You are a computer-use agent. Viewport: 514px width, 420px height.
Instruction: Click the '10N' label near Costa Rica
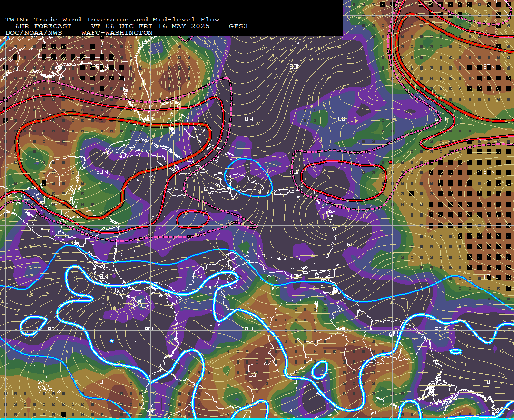click(102, 276)
